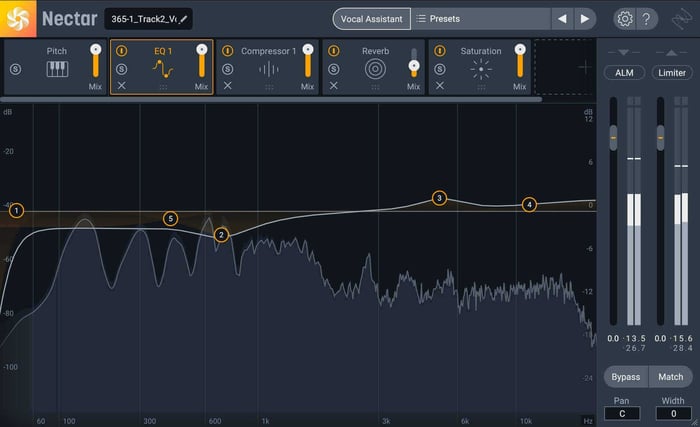Solo the Compressor 1 module
This screenshot has width=700, height=427.
point(228,69)
